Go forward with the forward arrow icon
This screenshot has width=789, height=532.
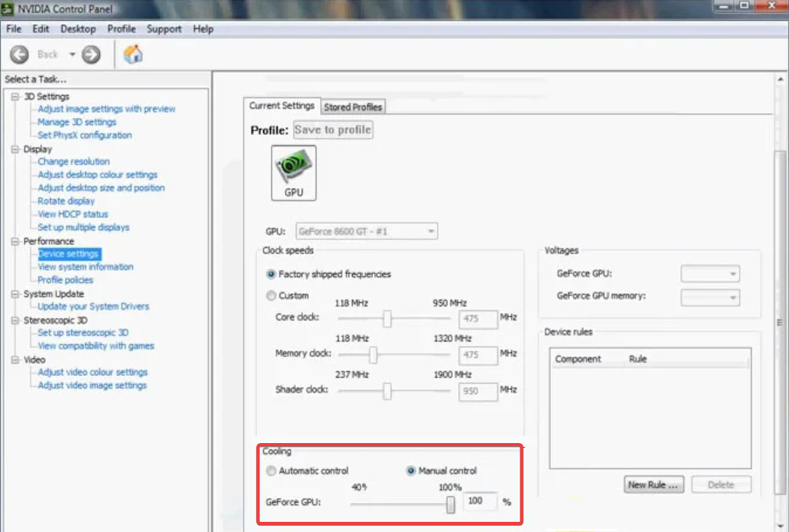[91, 55]
